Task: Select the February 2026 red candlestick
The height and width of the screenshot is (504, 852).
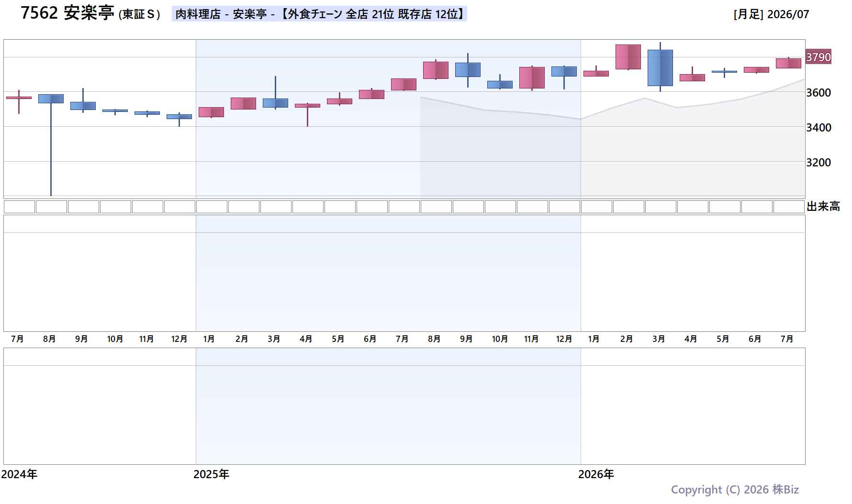Action: (x=628, y=57)
